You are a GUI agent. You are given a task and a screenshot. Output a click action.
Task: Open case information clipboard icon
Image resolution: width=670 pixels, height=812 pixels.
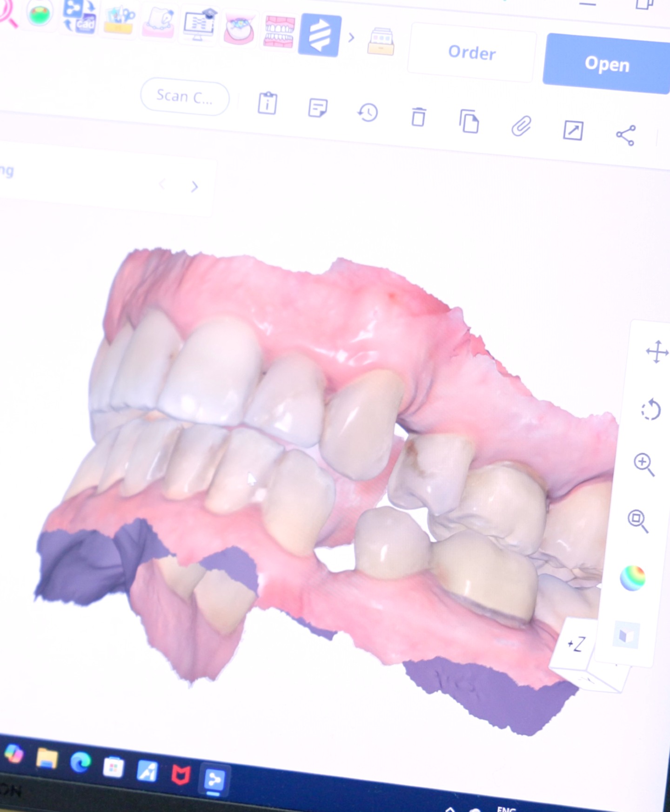pyautogui.click(x=268, y=103)
